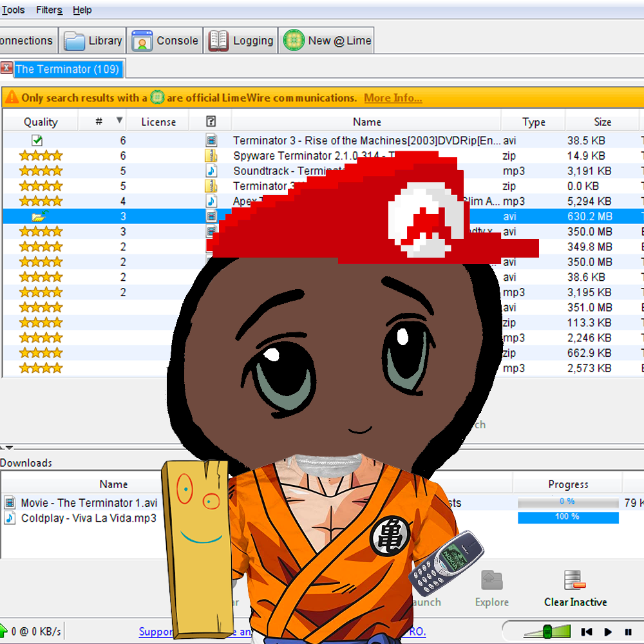This screenshot has height=644, width=644.
Task: Click the pause button in the media player
Action: (628, 632)
